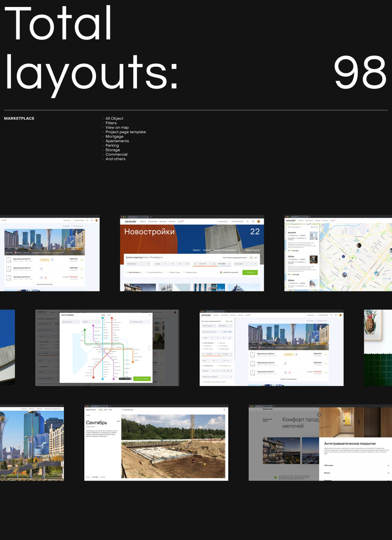Switch to Метро tab in map modal

(x=103, y=315)
